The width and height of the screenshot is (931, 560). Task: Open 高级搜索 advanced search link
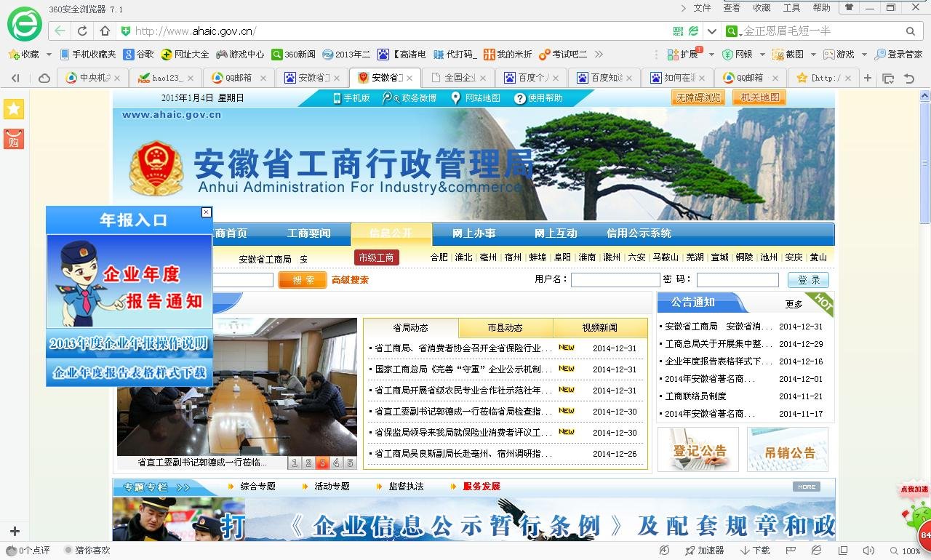pos(351,279)
